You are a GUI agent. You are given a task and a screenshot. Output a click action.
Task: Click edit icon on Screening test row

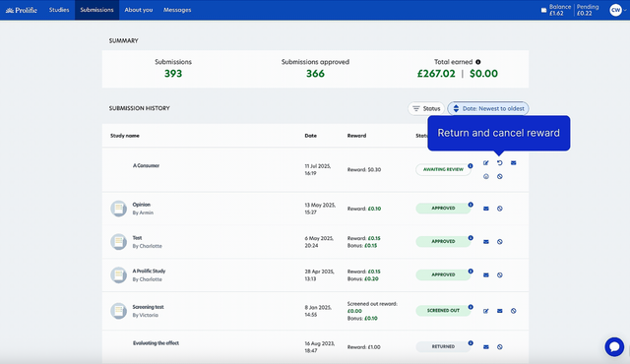[x=485, y=311]
